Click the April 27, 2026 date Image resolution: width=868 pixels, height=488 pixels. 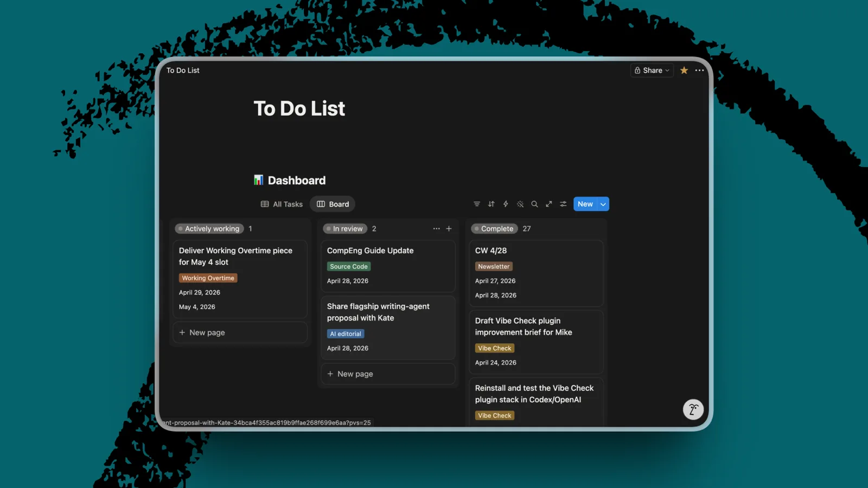pyautogui.click(x=495, y=281)
